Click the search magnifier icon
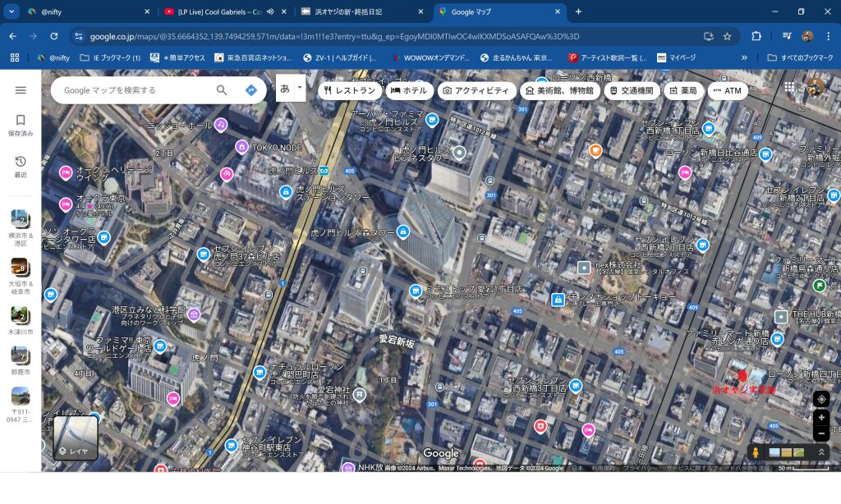 (222, 90)
